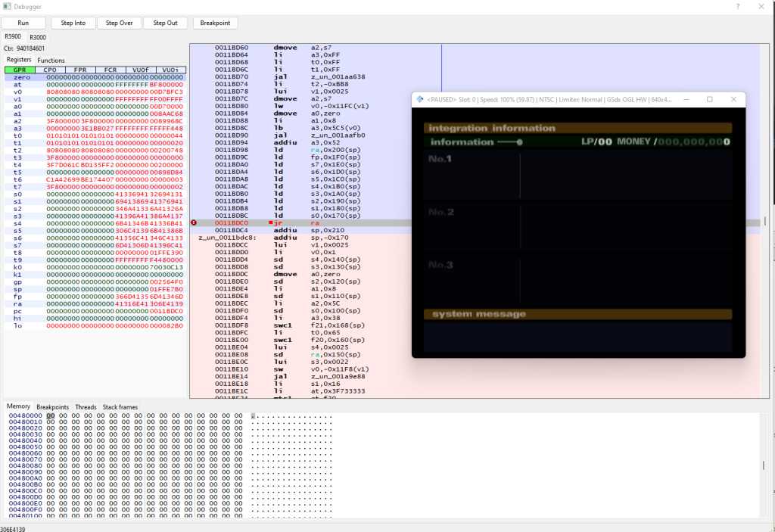Screen dimensions: 775x532
Task: Switch to the R3000 CPU tab
Action: 37,36
